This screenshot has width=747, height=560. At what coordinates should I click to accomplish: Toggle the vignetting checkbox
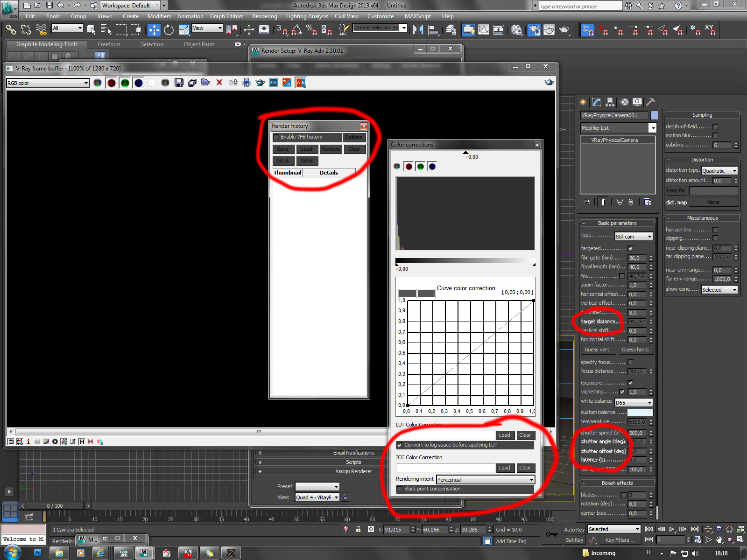click(622, 392)
